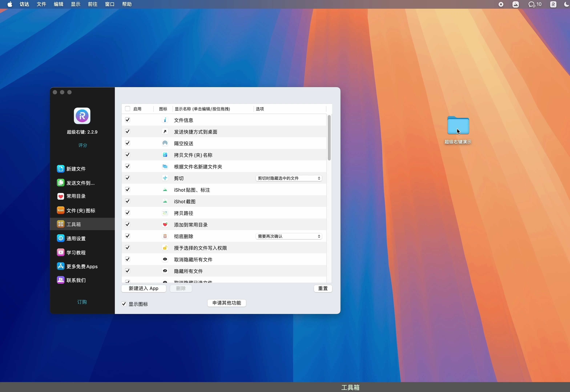Click the 根据文件名新建文件夹 folder icon
The width and height of the screenshot is (570, 392).
[165, 167]
